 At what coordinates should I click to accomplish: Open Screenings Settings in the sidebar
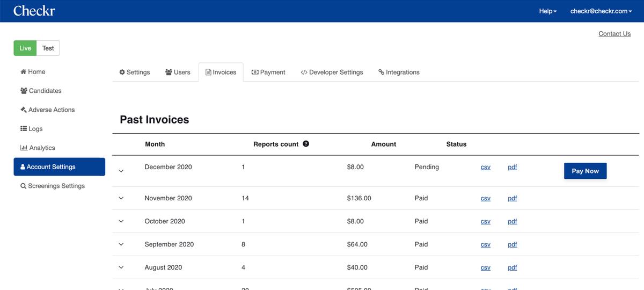coord(53,186)
